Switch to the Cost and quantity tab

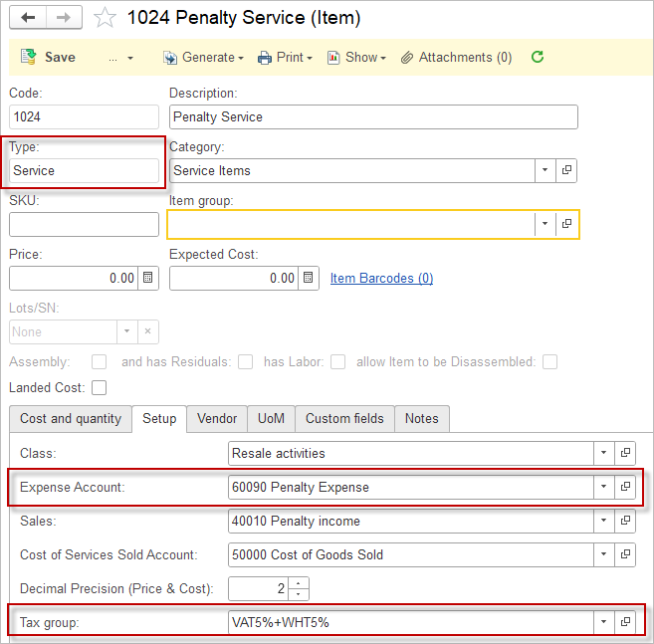point(71,419)
